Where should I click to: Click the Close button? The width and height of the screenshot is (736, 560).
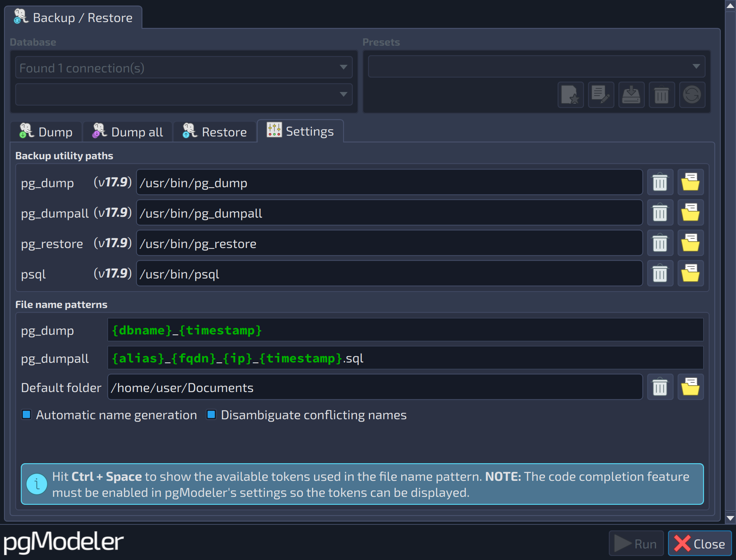(x=700, y=544)
